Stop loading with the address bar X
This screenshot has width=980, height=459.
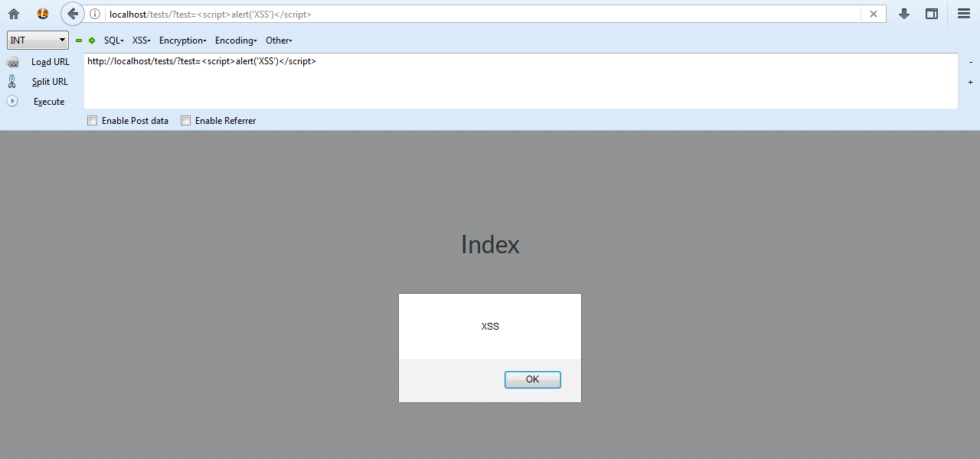coord(874,14)
